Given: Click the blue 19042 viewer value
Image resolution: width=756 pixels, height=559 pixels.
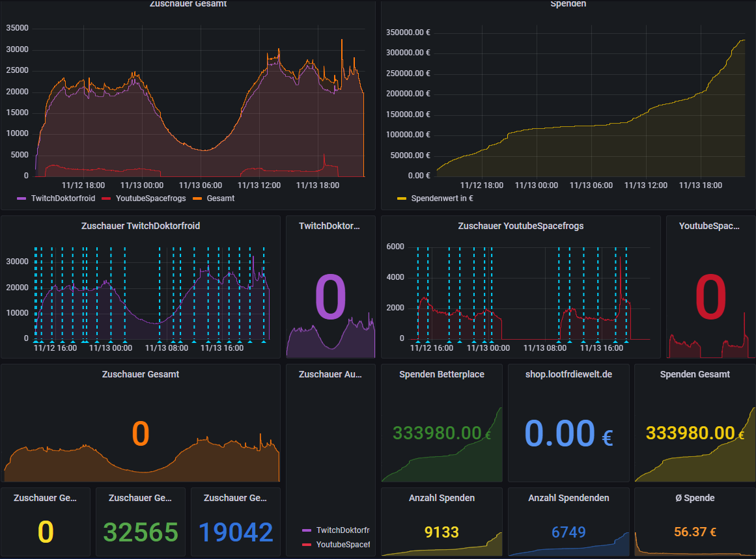Looking at the screenshot, I should click(x=236, y=532).
